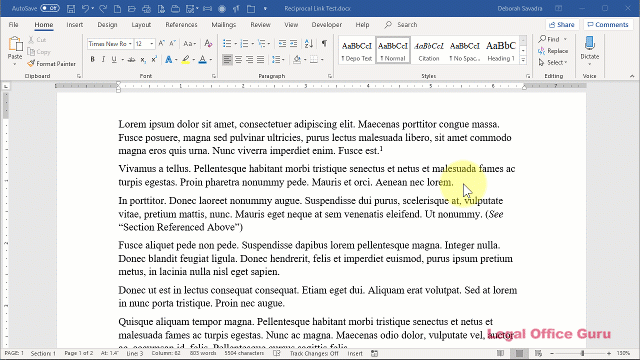Viewport: 640px width, 360px height.
Task: Click the Text Effects glowing A icon
Action: point(169,60)
